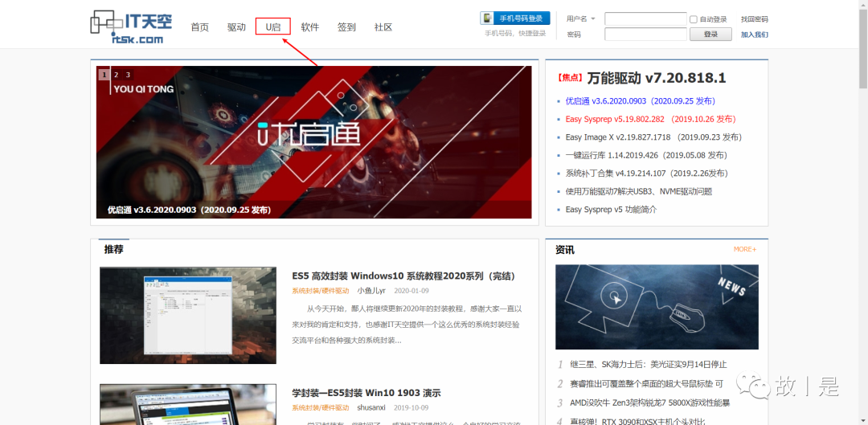868x425 pixels.
Task: Open the ES5 Windows10 article thumbnail
Action: 187,316
